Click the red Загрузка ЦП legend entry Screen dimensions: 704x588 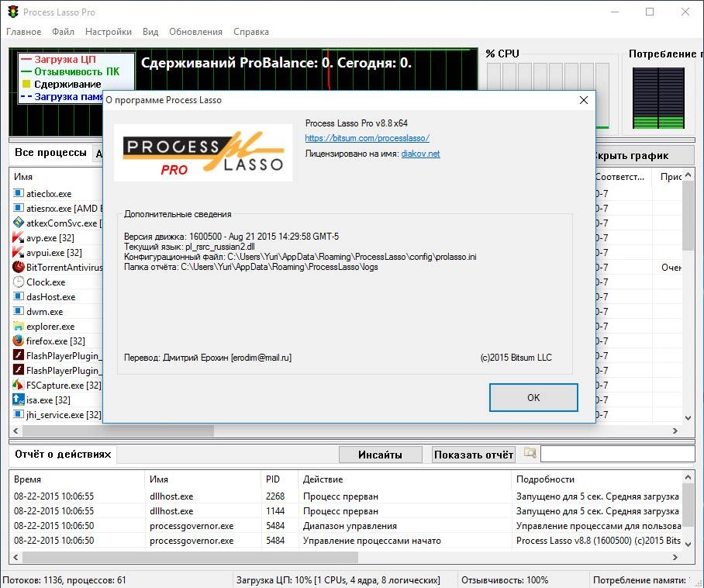tap(58, 59)
